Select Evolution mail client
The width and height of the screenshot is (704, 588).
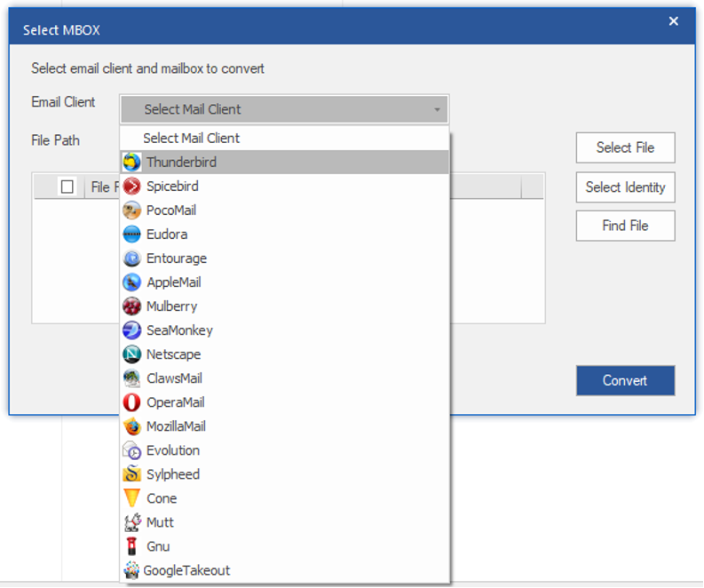pos(284,450)
